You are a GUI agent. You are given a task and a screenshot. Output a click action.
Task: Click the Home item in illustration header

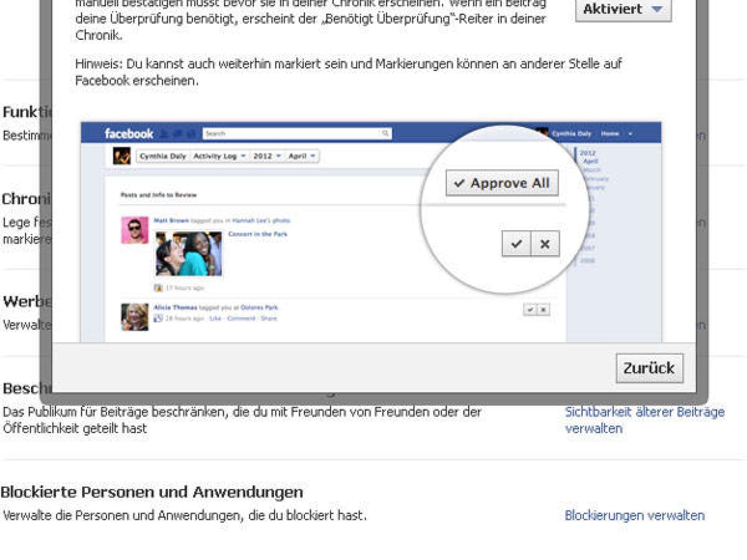point(610,134)
